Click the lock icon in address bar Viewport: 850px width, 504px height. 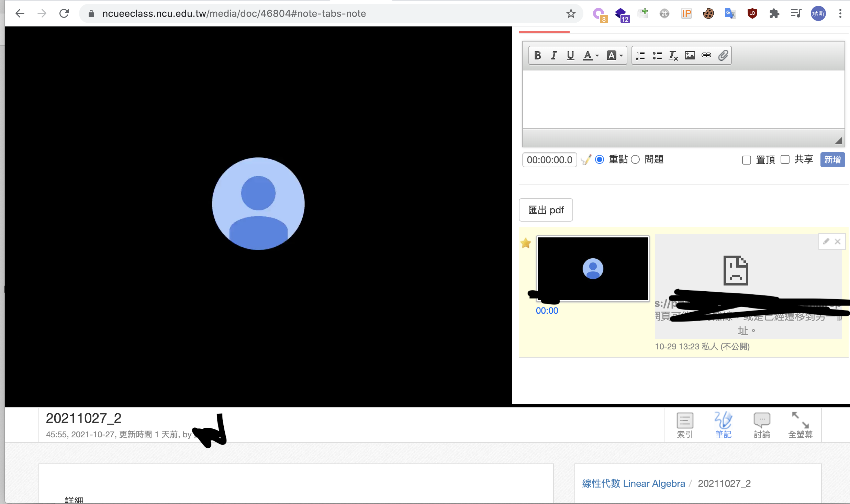91,13
